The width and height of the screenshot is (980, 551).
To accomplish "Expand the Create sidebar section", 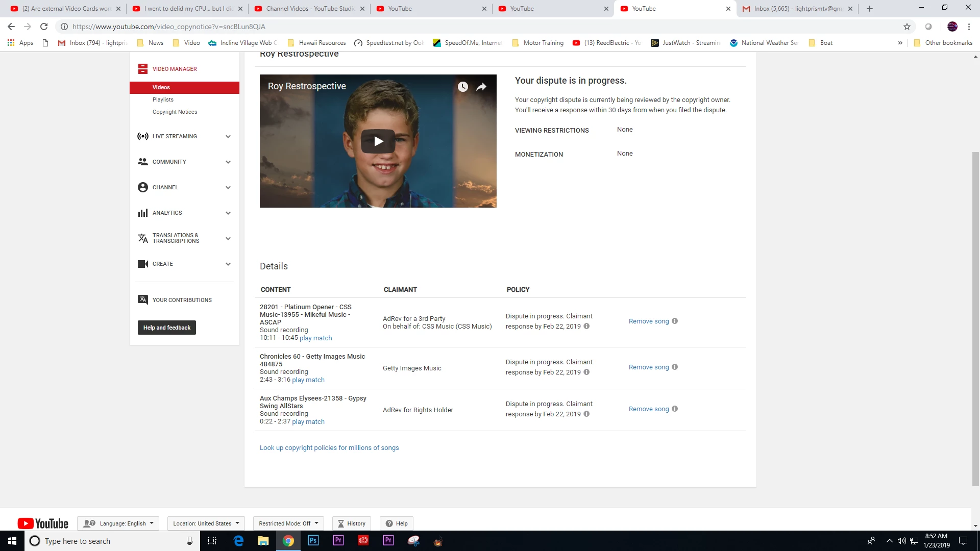I will click(228, 264).
